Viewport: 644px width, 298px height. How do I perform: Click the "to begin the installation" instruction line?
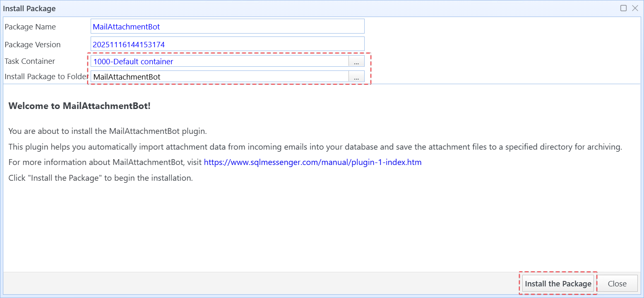tap(101, 178)
